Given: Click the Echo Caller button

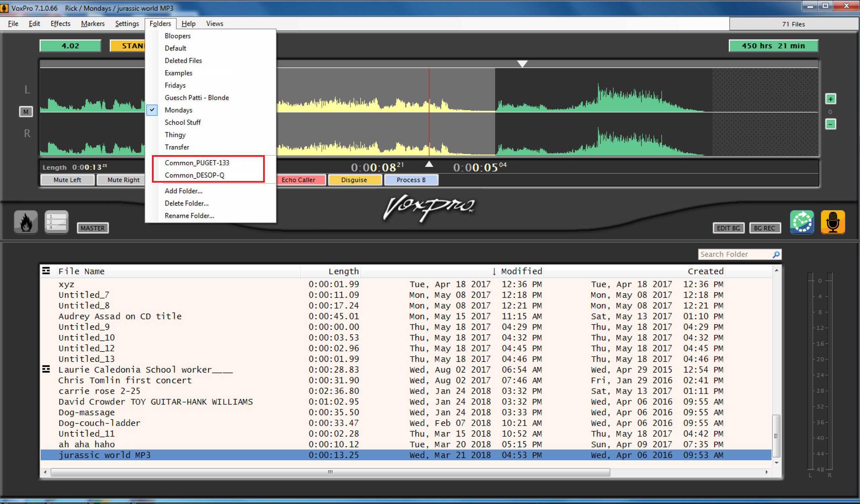Looking at the screenshot, I should 301,180.
